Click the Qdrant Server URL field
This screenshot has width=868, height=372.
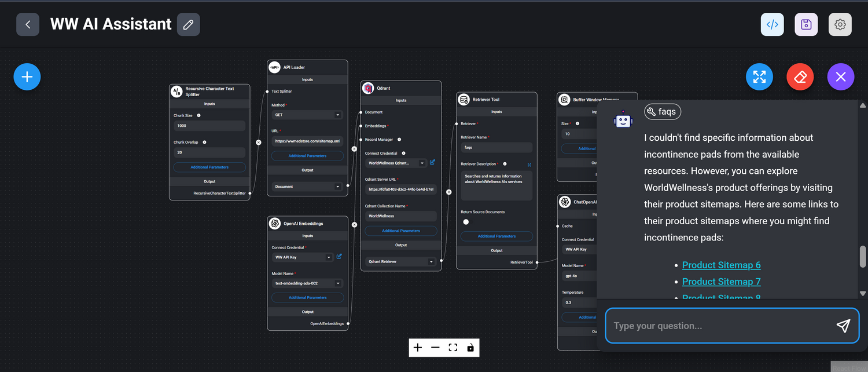click(400, 189)
